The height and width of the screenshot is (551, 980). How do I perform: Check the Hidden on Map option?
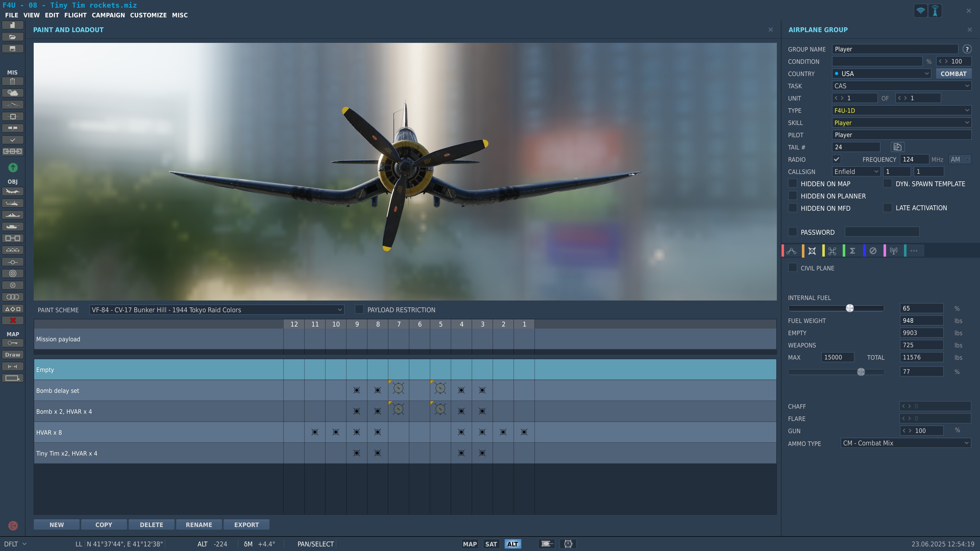[792, 184]
